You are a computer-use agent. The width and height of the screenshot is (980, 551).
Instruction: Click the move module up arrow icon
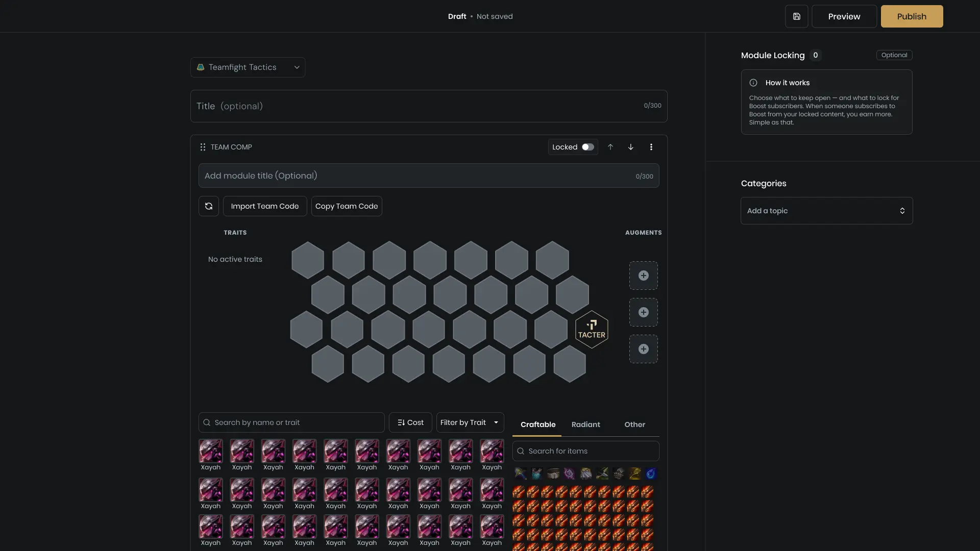610,147
